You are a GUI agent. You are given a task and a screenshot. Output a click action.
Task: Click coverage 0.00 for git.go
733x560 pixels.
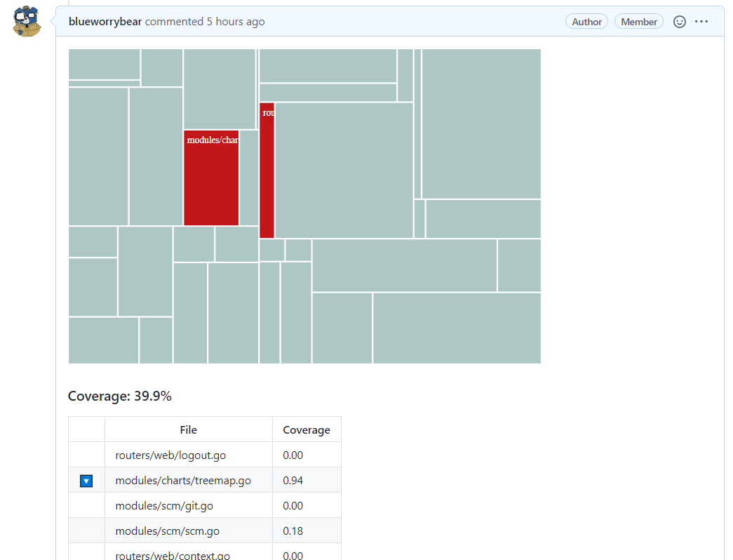(293, 506)
